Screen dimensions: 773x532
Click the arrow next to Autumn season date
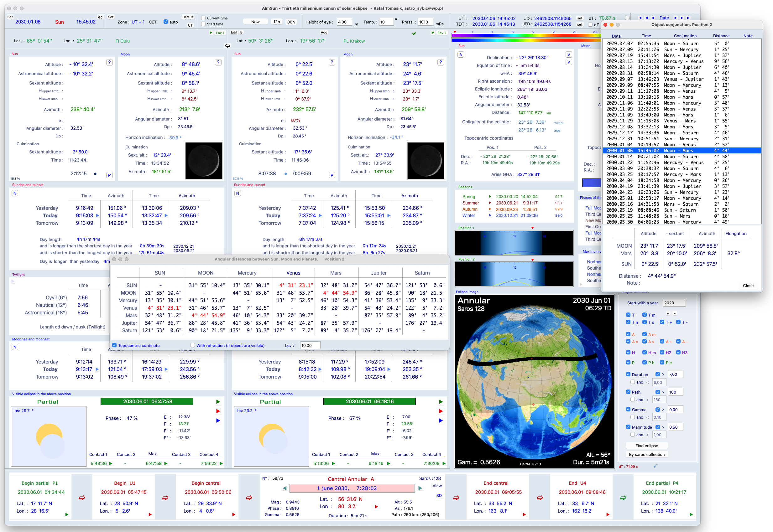click(490, 209)
